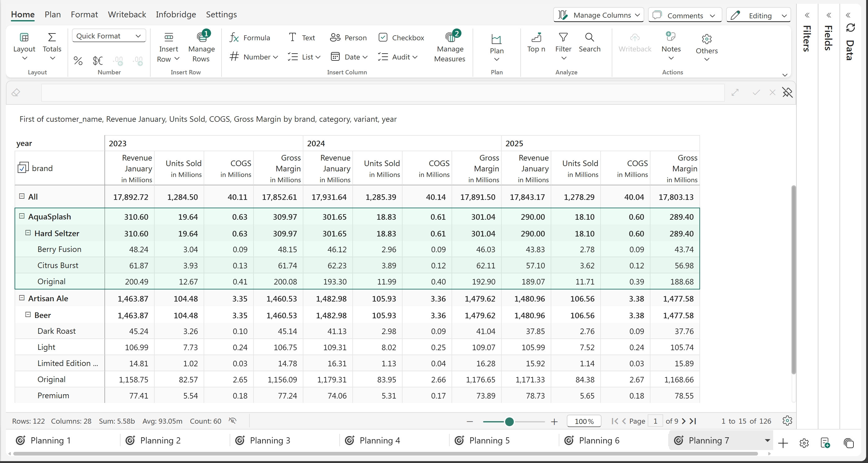Click the Manage Measures icon
This screenshot has height=463, width=868.
click(450, 38)
